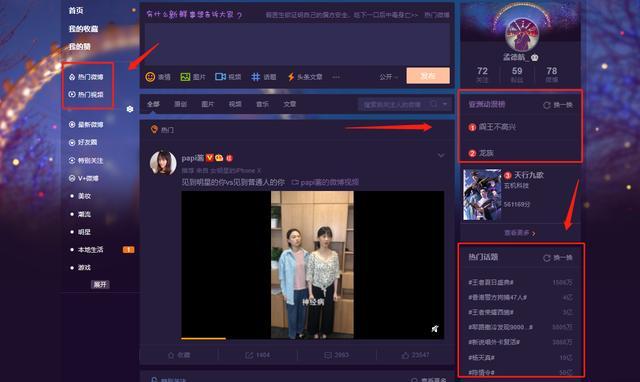Image resolution: width=640 pixels, height=382 pixels.
Task: Switch to the 音乐 feed tab
Action: [262, 104]
